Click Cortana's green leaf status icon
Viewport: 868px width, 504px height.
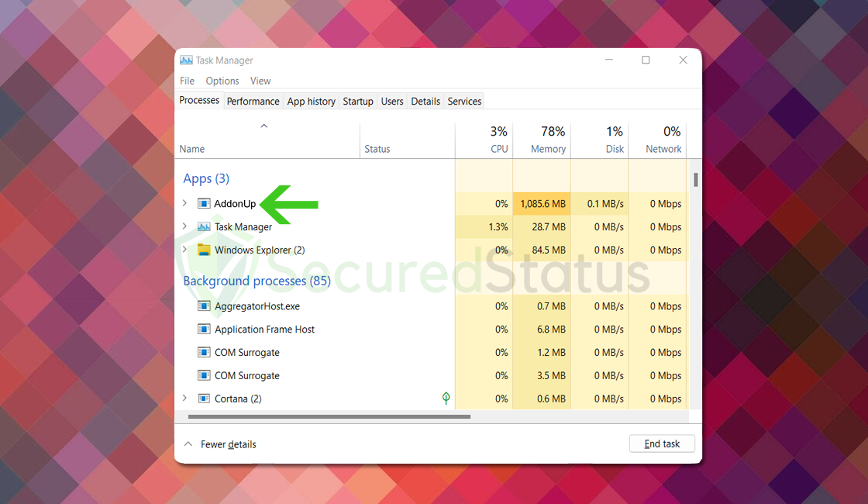point(446,398)
